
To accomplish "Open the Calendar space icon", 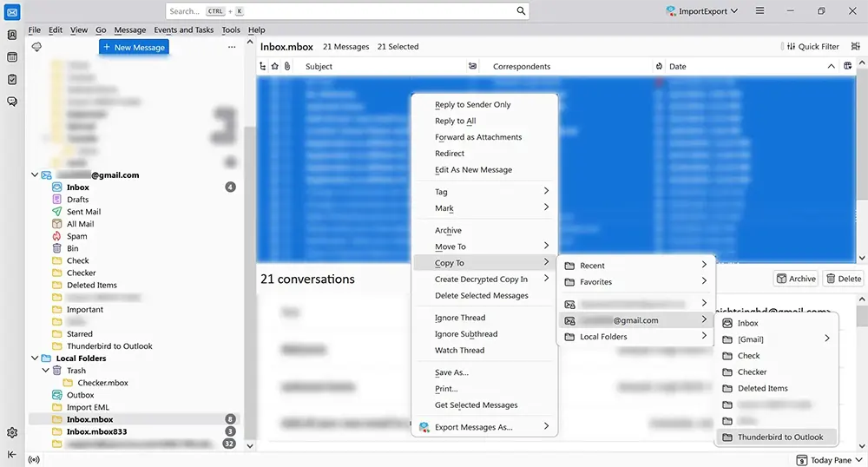I will point(11,57).
